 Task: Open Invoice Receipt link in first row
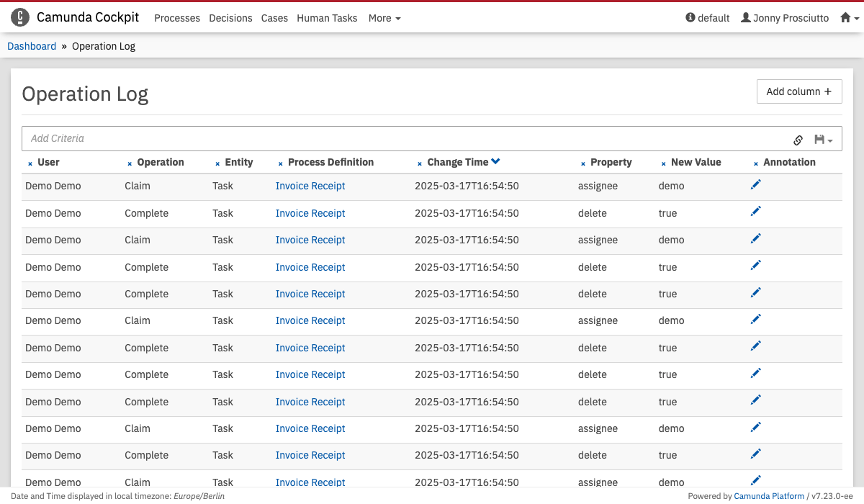click(x=310, y=186)
